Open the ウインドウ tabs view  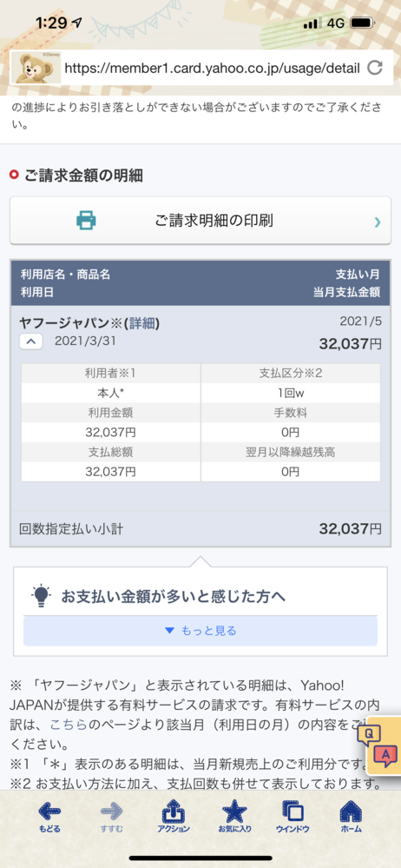[x=292, y=818]
